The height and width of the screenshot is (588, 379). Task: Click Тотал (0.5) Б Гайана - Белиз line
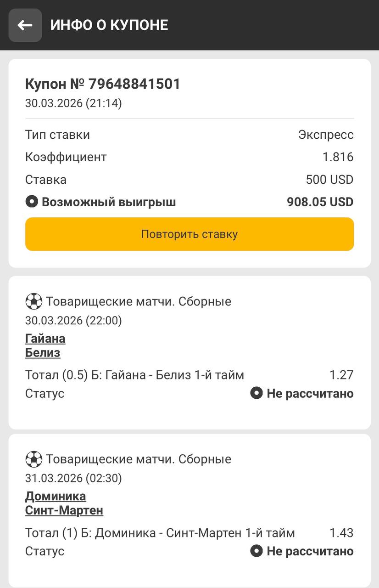[x=134, y=375]
